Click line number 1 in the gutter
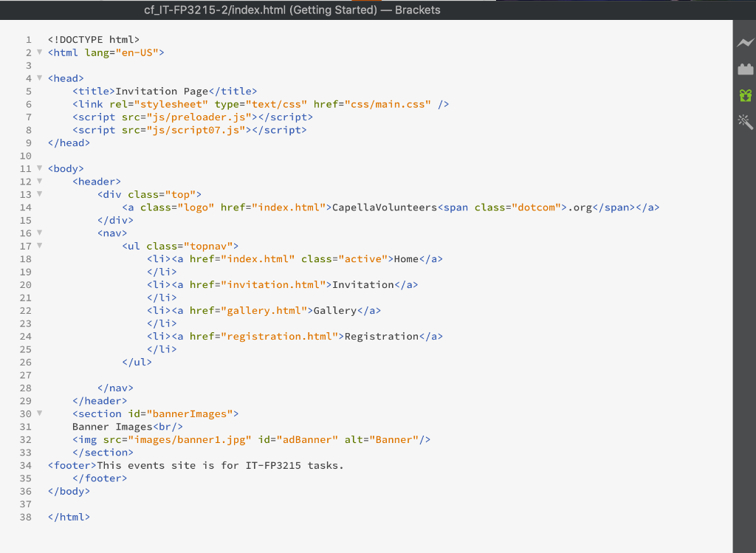This screenshot has width=756, height=553. click(29, 40)
